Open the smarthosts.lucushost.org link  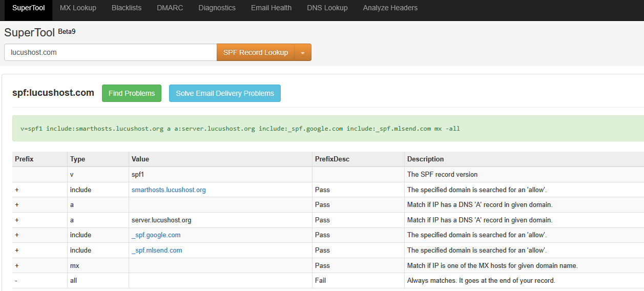click(169, 190)
